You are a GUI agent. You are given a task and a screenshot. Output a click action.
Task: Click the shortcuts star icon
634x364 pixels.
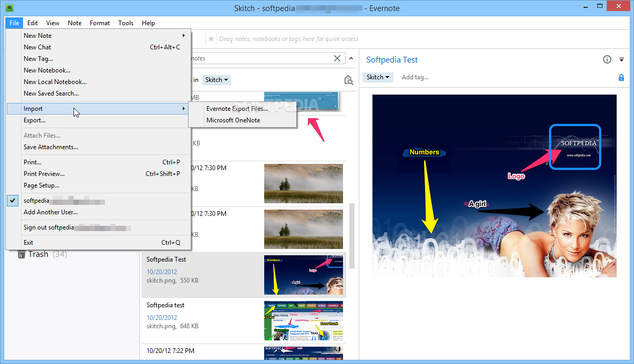pyautogui.click(x=211, y=39)
